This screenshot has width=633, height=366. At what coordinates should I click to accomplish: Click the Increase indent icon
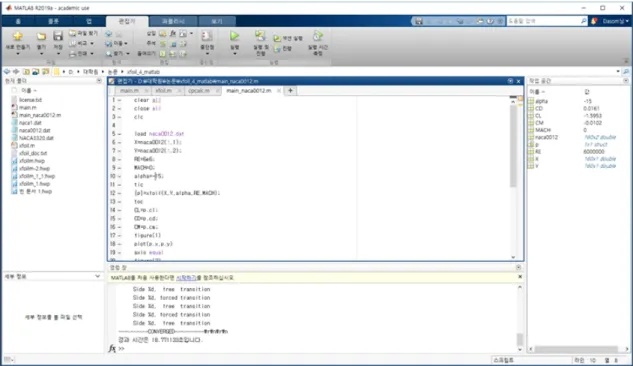[173, 54]
